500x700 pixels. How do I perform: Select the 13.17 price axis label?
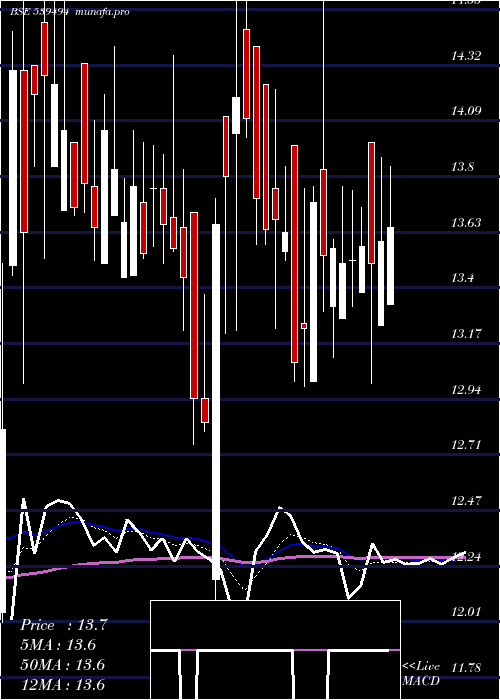[x=466, y=334]
